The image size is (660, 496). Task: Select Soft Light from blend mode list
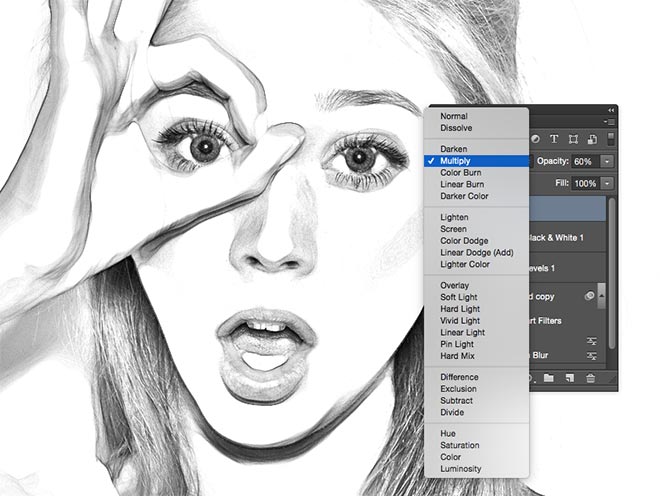coord(459,297)
